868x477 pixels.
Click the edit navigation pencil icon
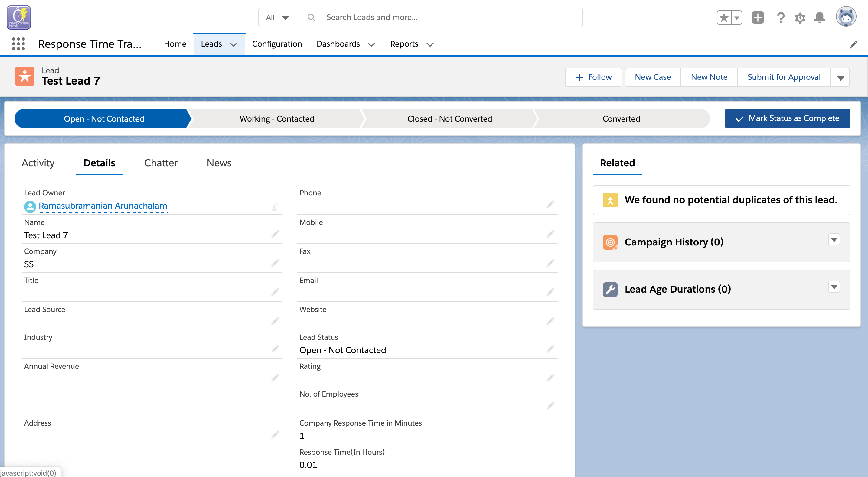pos(853,44)
